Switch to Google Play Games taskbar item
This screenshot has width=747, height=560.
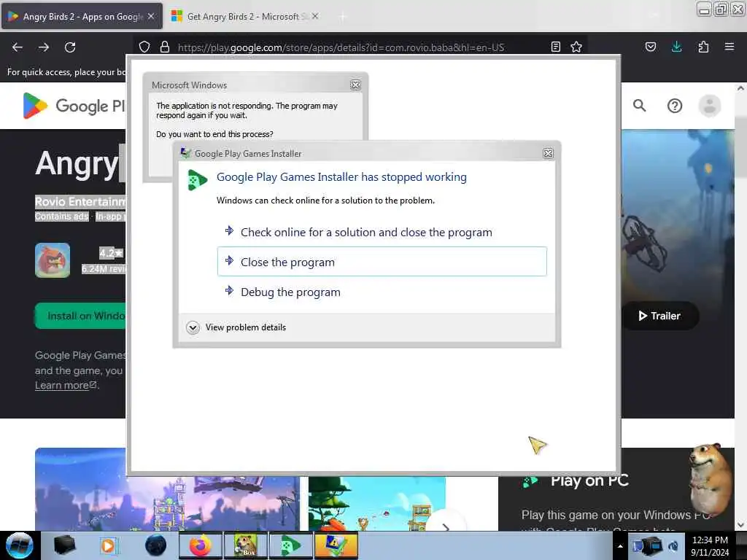tap(291, 545)
